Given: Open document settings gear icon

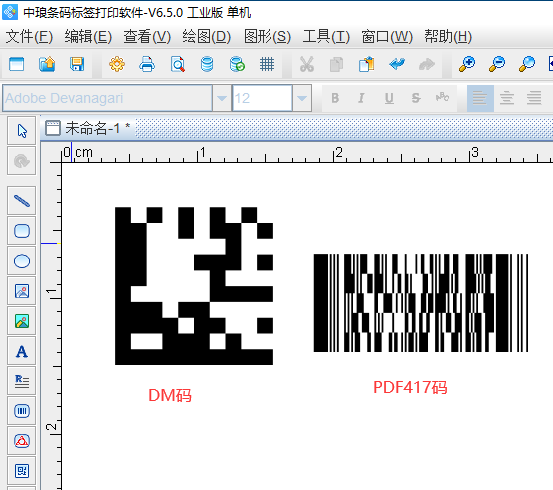Looking at the screenshot, I should tap(117, 64).
